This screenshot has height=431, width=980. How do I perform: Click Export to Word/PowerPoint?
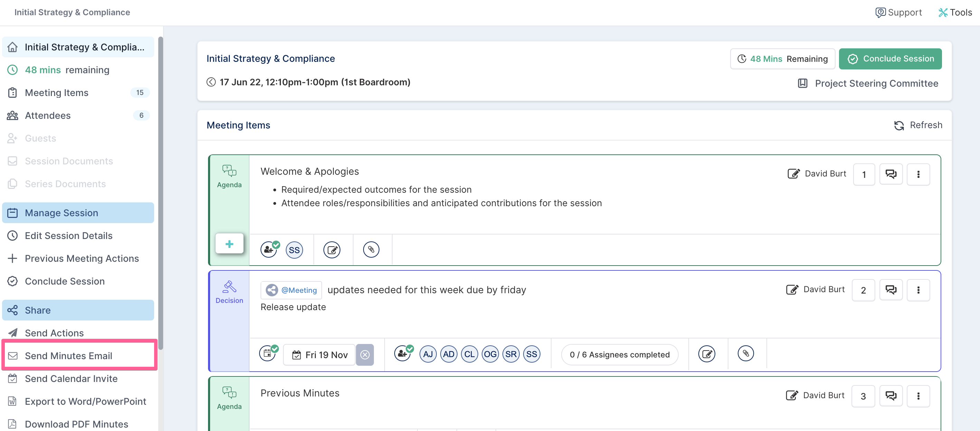click(x=78, y=401)
